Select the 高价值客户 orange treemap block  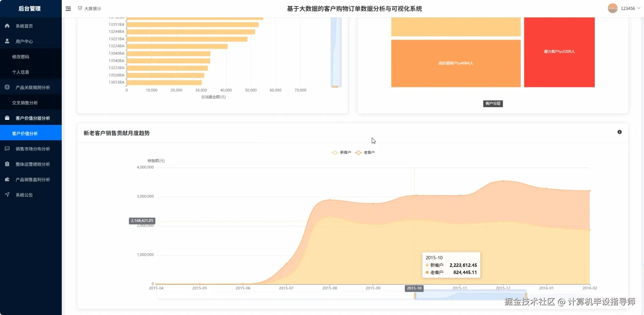[456, 64]
